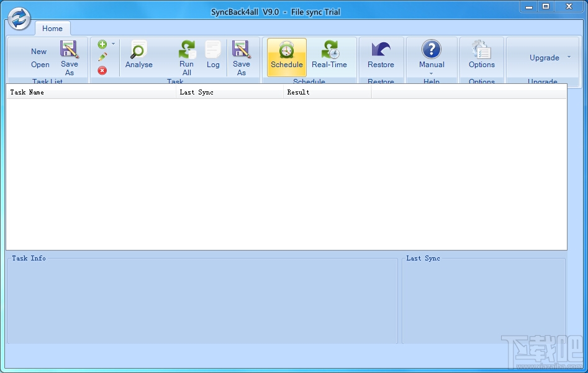The image size is (588, 373).
Task: Sort by Last Sync column header
Action: pyautogui.click(x=230, y=92)
